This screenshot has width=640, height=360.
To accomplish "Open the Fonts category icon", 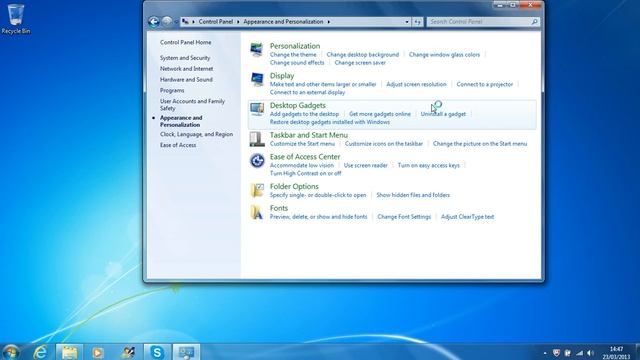I will click(257, 212).
